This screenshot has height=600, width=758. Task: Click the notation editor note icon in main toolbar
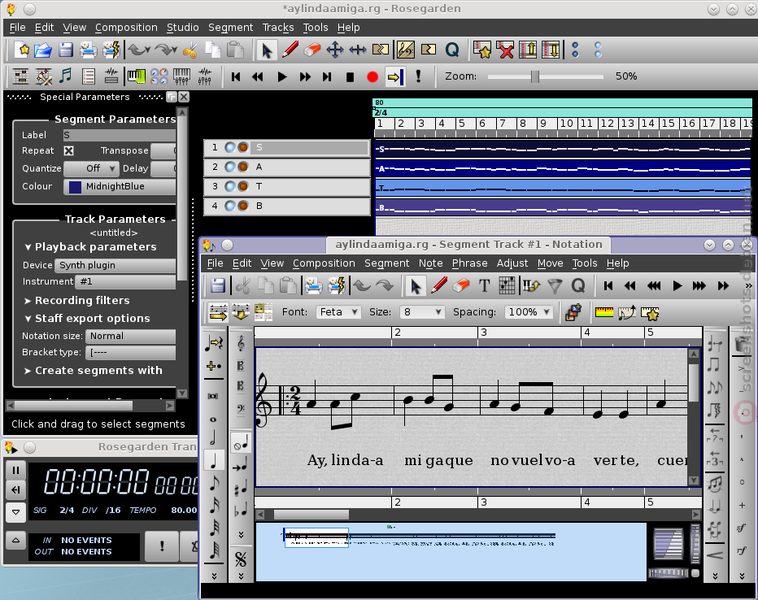66,76
